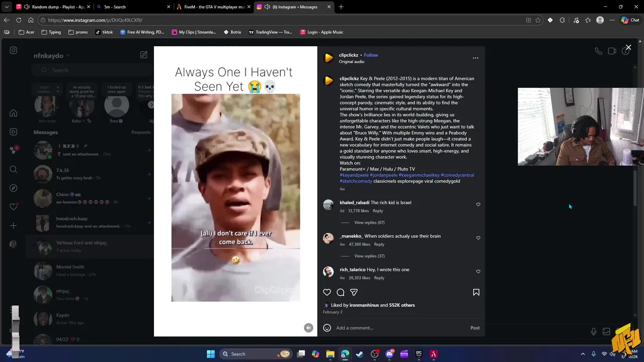The height and width of the screenshot is (362, 644).
Task: Open the comment bubble icon under the post
Action: tap(341, 292)
